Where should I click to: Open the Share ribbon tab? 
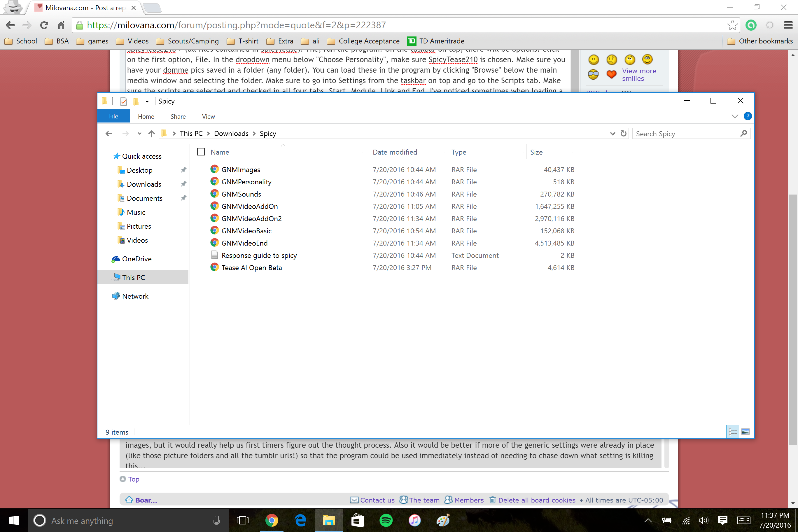[178, 116]
